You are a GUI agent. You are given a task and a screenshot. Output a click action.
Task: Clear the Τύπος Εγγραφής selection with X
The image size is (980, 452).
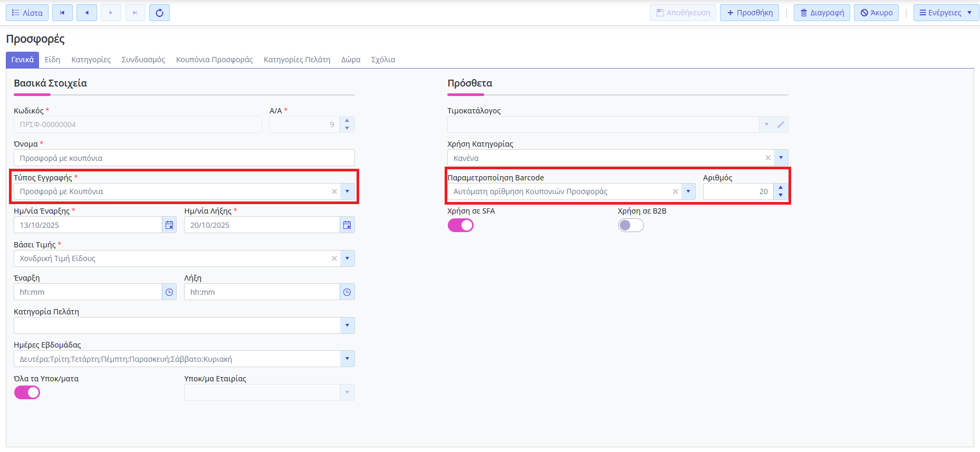click(334, 191)
